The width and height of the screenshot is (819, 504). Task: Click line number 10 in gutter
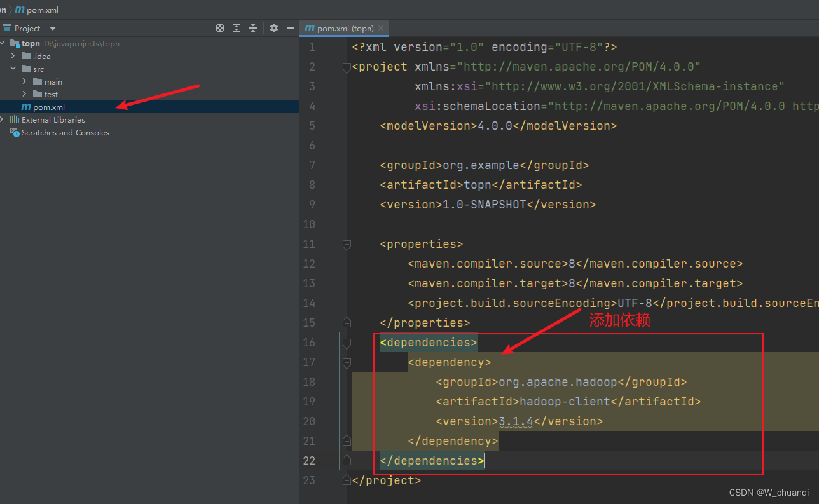(x=309, y=224)
